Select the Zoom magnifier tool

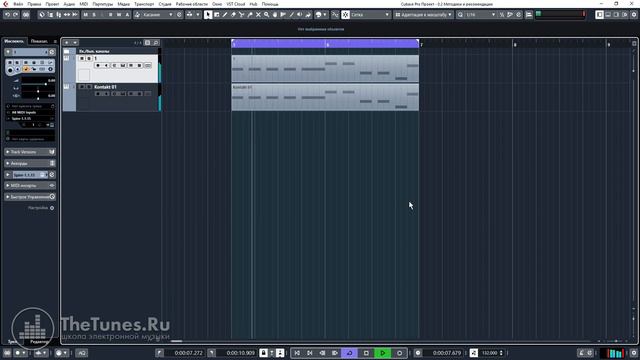[267, 15]
